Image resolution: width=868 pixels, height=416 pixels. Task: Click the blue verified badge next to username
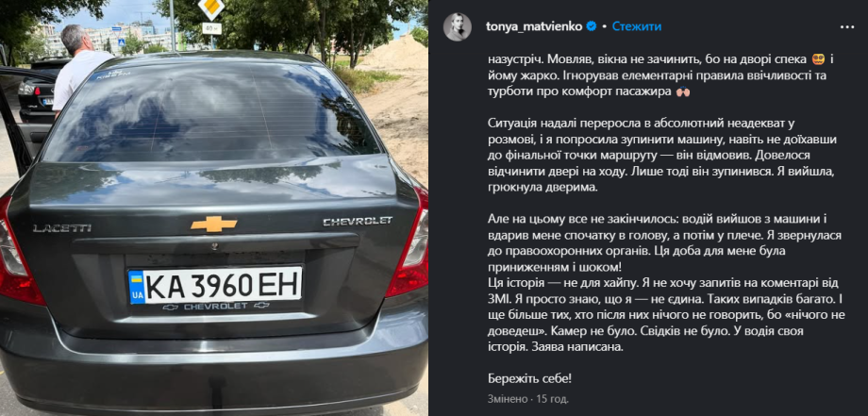click(x=592, y=26)
